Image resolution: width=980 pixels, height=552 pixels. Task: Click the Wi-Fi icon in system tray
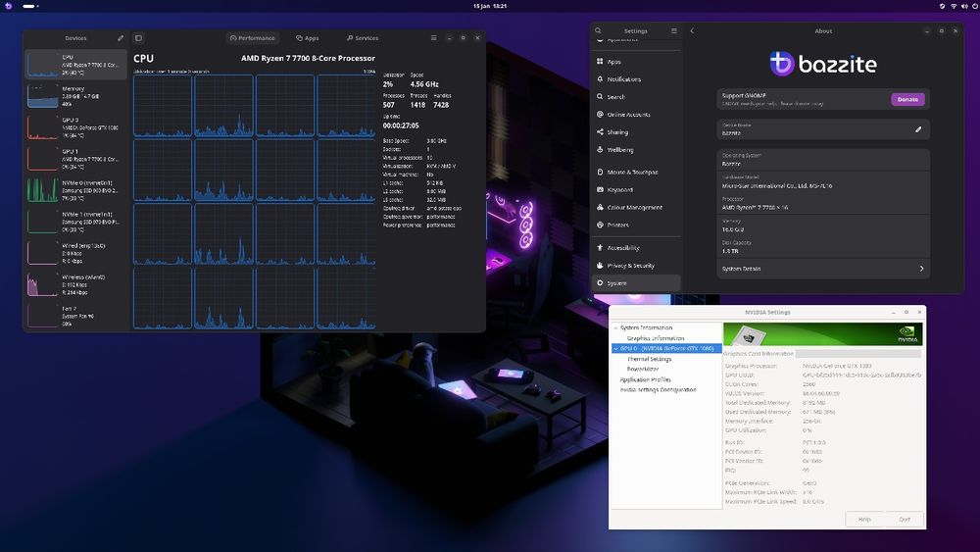(954, 6)
